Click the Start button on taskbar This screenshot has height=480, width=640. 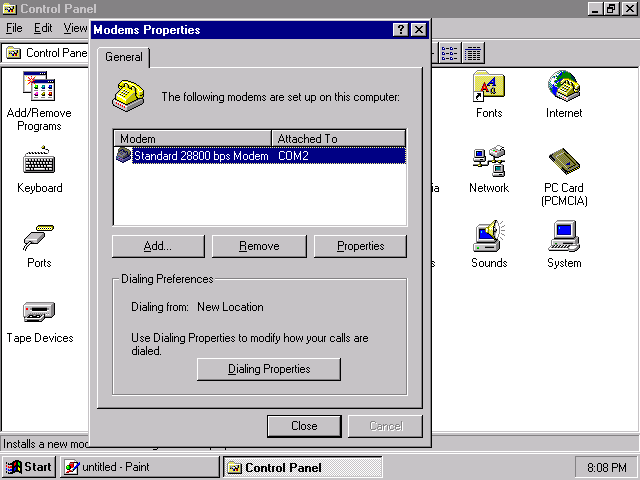pos(29,467)
